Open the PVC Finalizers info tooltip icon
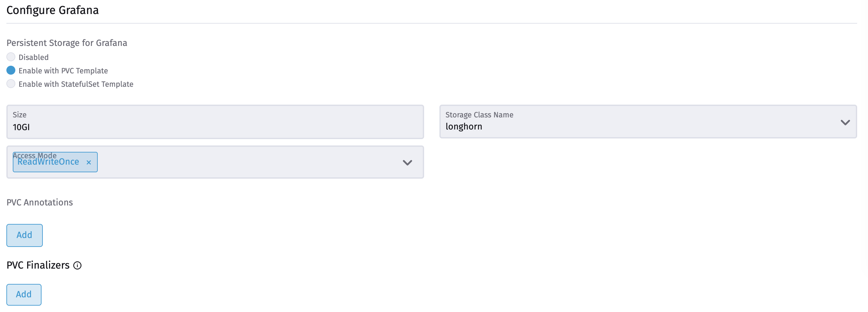Image resolution: width=868 pixels, height=312 pixels. pyautogui.click(x=78, y=265)
